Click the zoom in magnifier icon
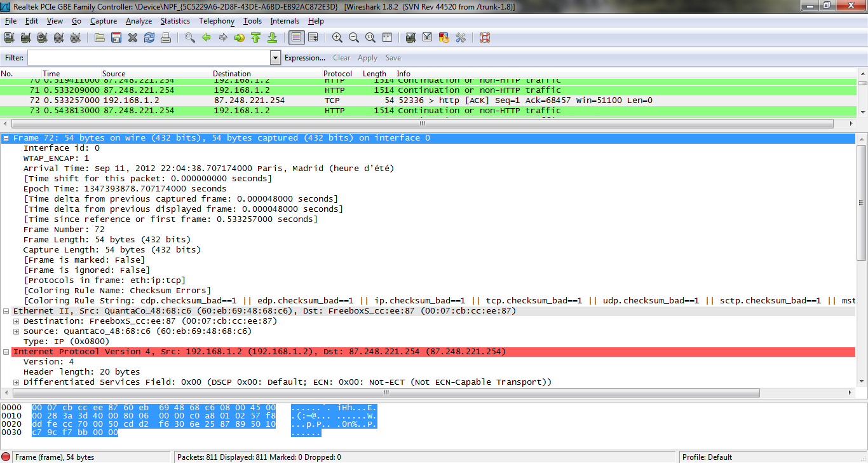Viewport: 868px width, 463px height. click(x=337, y=38)
